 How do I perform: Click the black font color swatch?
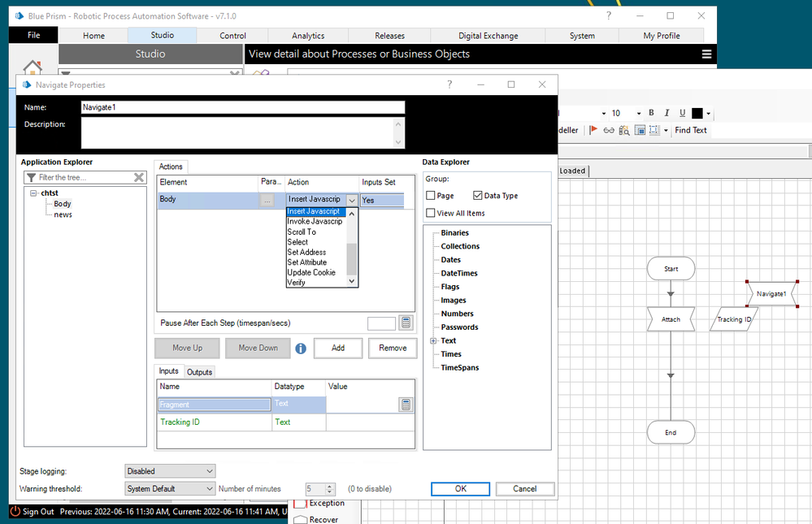pos(697,114)
